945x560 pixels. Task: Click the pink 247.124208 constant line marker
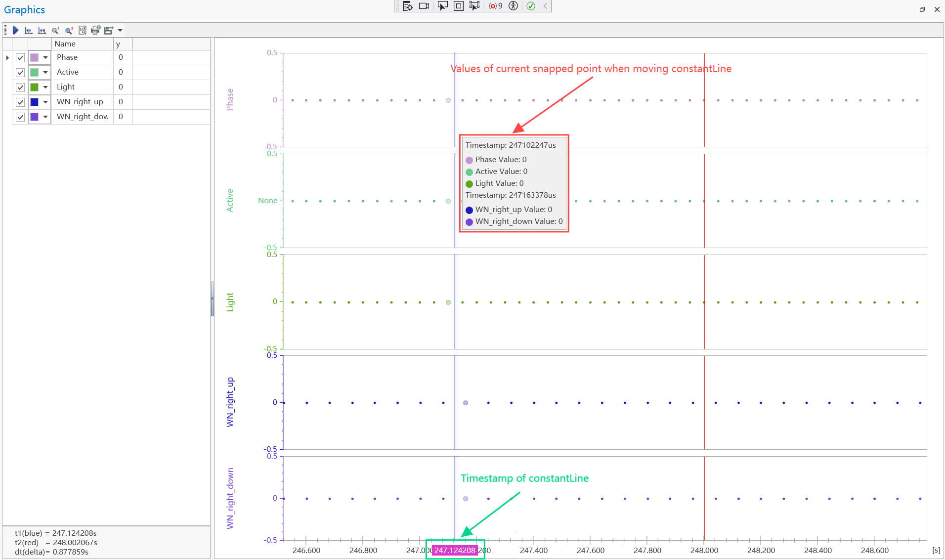[x=455, y=550]
